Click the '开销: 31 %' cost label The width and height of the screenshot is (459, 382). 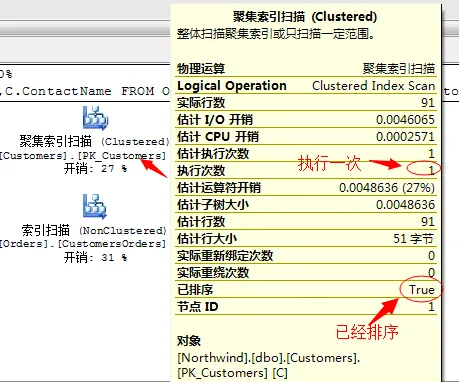[x=95, y=257]
